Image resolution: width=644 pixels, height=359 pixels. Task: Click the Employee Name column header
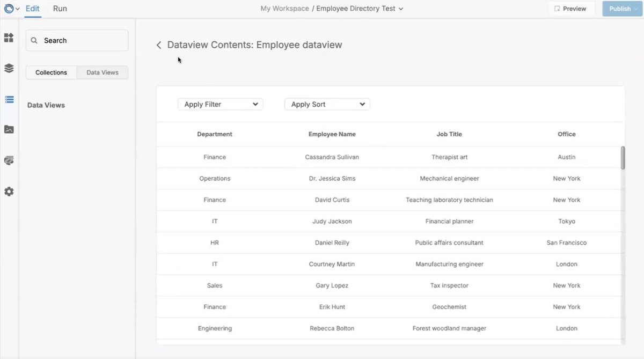click(332, 134)
